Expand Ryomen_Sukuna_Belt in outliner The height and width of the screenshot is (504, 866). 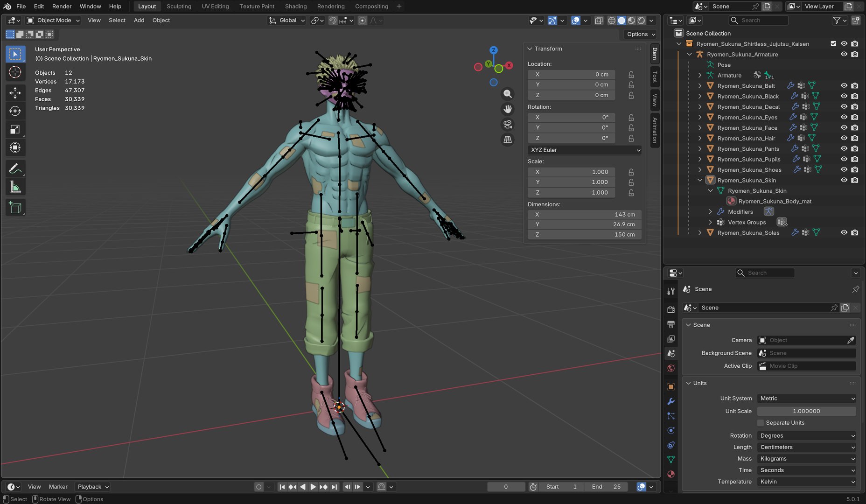point(699,86)
